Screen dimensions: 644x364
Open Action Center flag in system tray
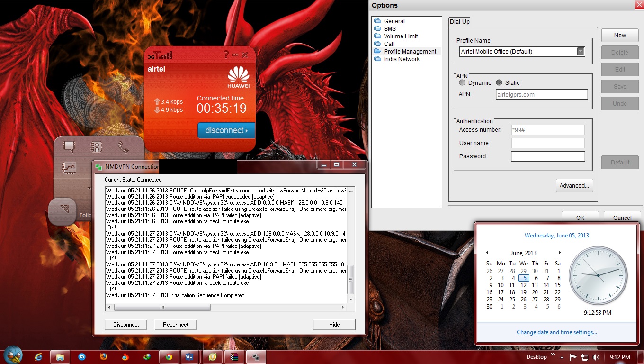click(x=573, y=357)
